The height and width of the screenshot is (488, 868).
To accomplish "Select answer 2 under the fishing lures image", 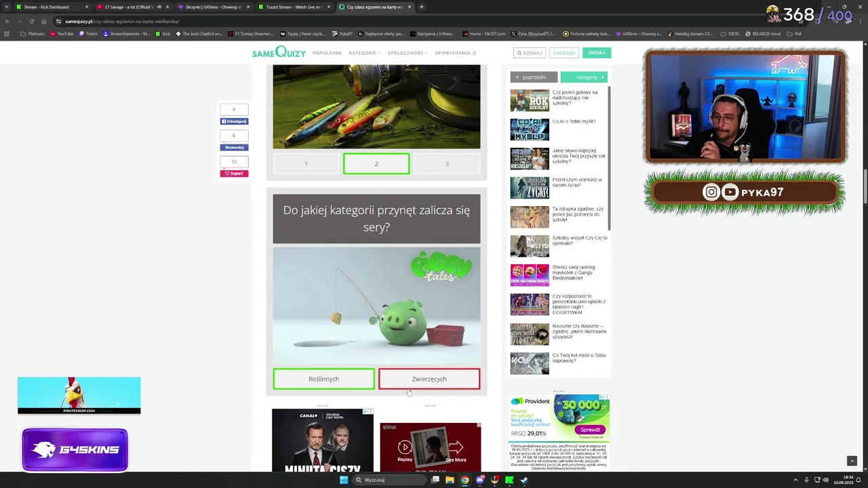I will click(376, 163).
